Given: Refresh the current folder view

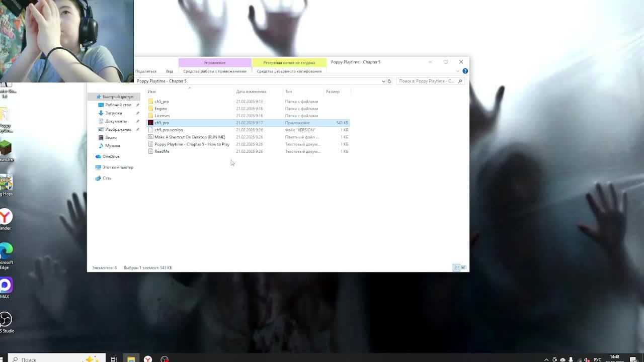Looking at the screenshot, I should [x=389, y=81].
